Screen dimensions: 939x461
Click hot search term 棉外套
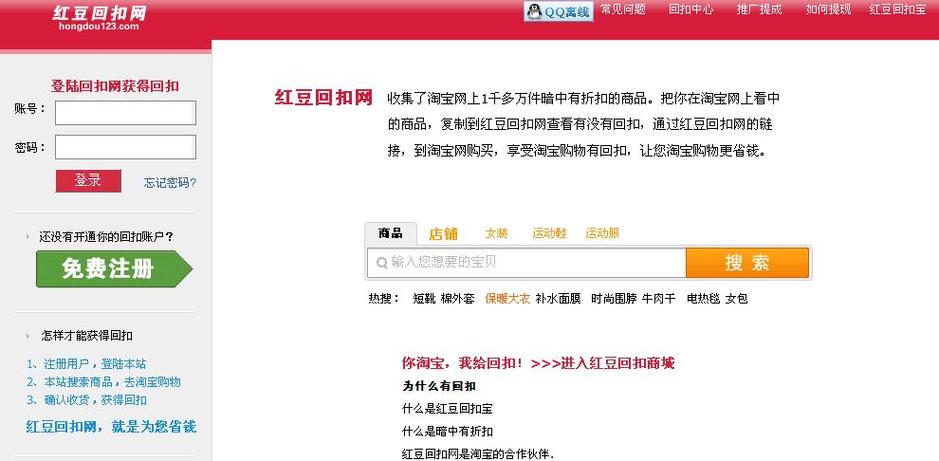click(458, 299)
